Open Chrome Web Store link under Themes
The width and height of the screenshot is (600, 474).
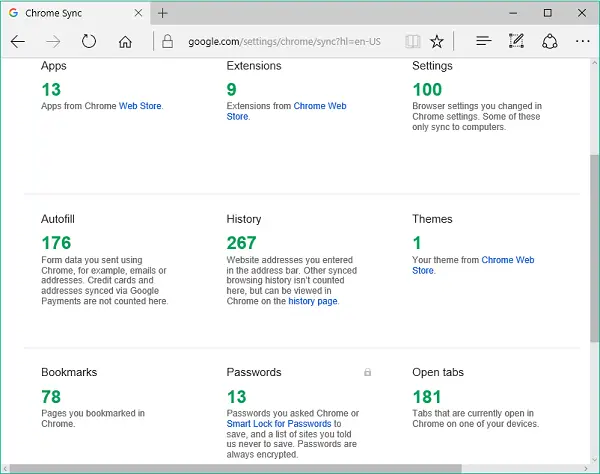click(x=507, y=260)
